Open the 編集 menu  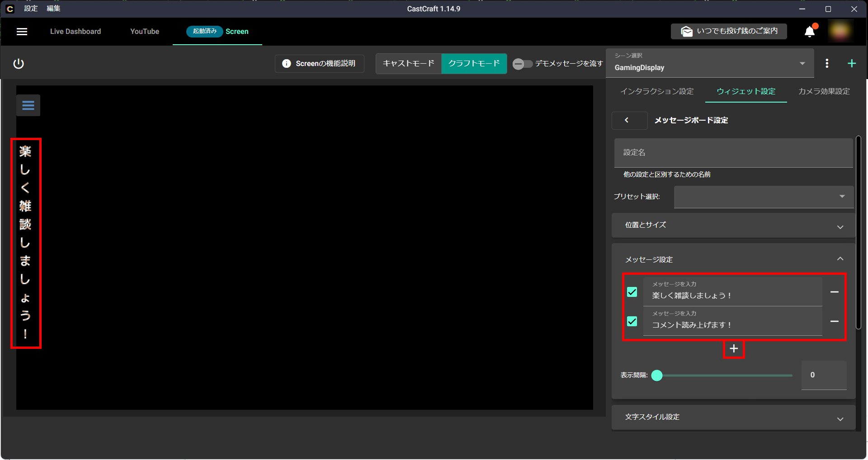click(x=53, y=9)
